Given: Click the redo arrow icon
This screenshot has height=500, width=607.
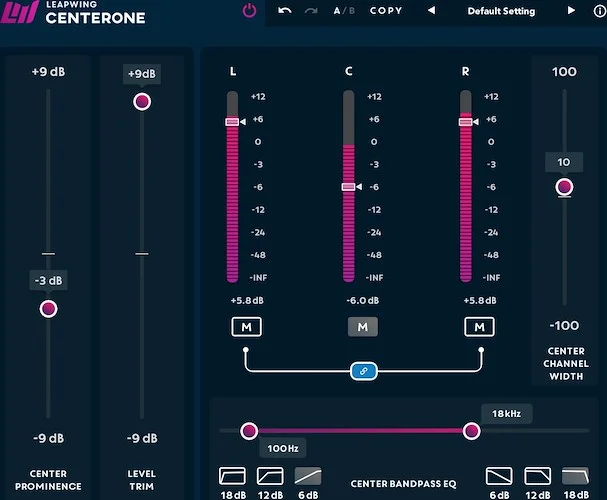Looking at the screenshot, I should point(310,11).
